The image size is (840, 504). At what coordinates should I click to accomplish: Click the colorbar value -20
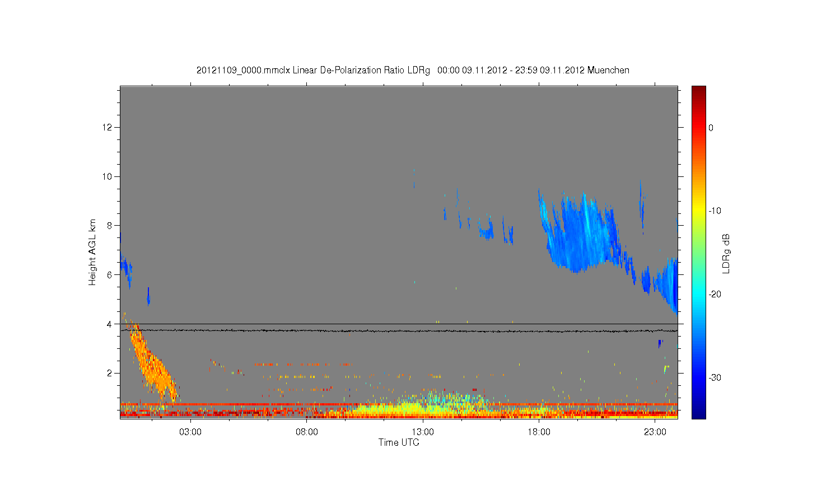(715, 294)
